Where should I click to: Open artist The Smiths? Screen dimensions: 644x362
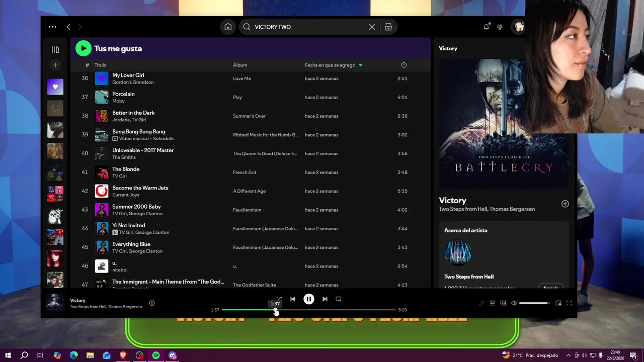click(x=124, y=157)
